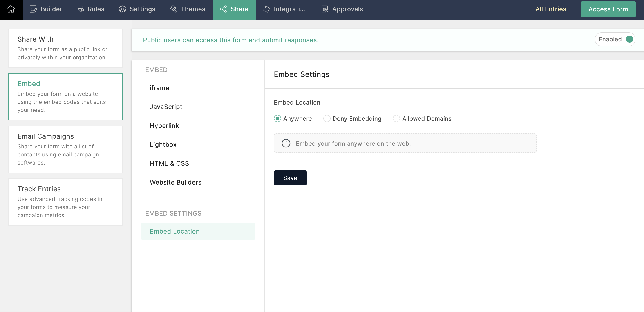Click the Share nodes icon
This screenshot has width=644, height=312.
coord(223,9)
